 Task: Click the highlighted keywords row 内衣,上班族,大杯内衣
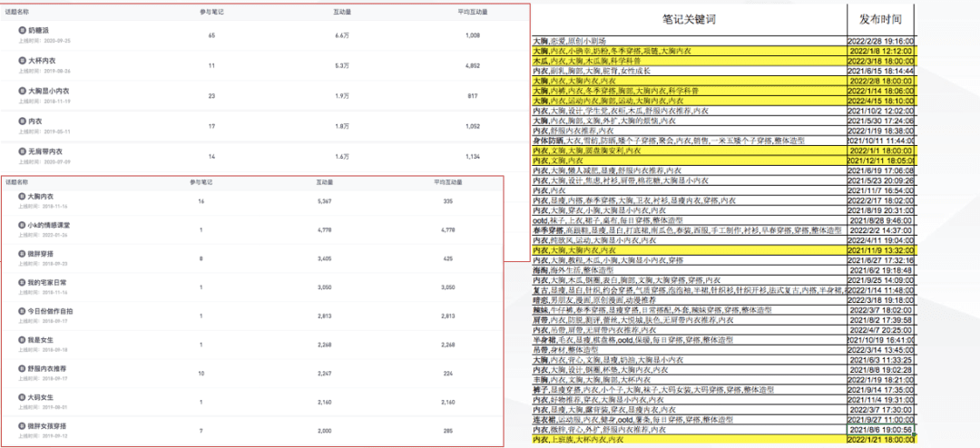tap(689, 440)
